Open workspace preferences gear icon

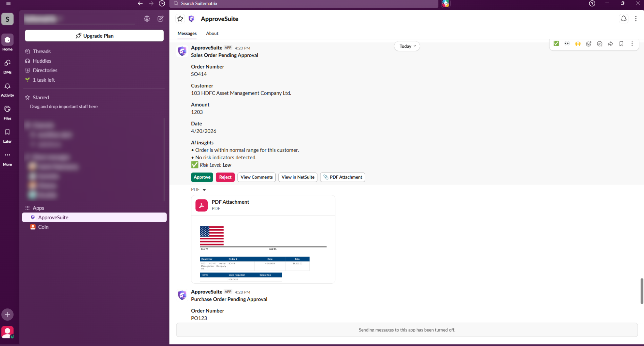tap(147, 19)
